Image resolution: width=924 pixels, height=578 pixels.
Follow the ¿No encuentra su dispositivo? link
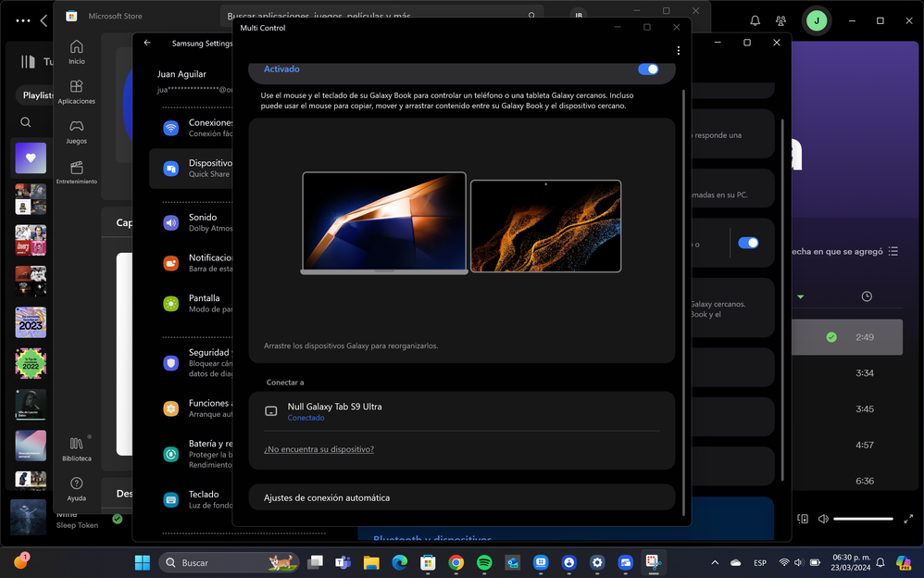[318, 449]
